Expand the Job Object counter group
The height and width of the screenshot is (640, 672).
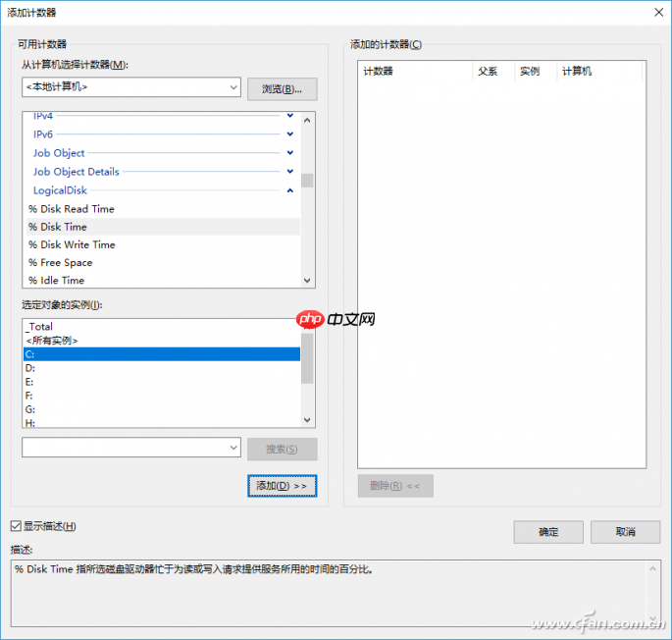coord(290,153)
